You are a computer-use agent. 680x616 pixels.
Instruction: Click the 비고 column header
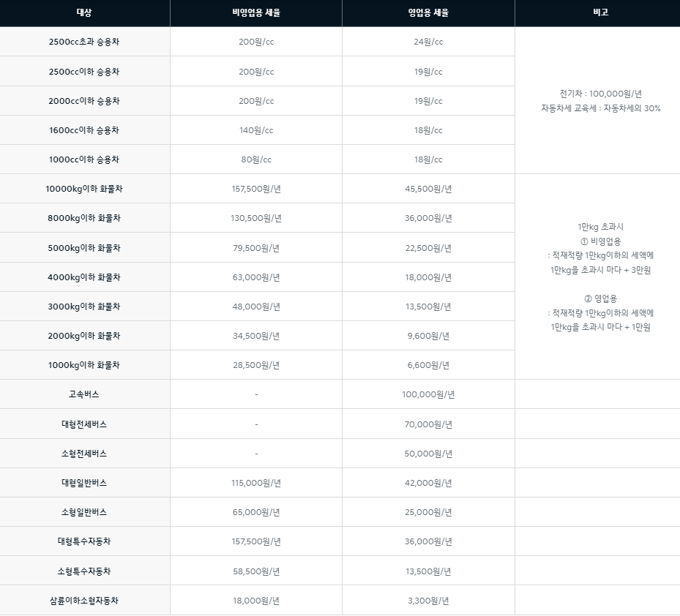click(x=597, y=12)
